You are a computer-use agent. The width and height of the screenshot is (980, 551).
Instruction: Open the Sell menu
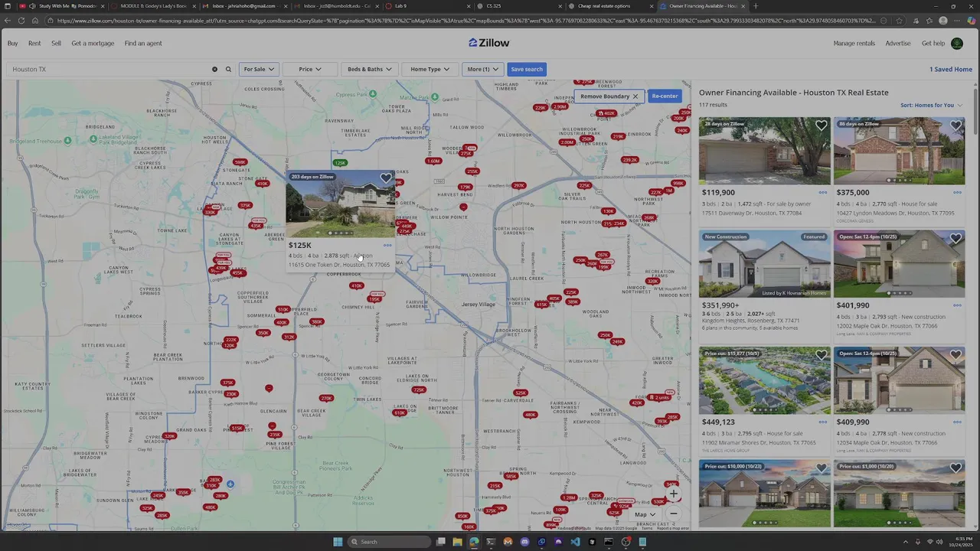click(x=56, y=43)
